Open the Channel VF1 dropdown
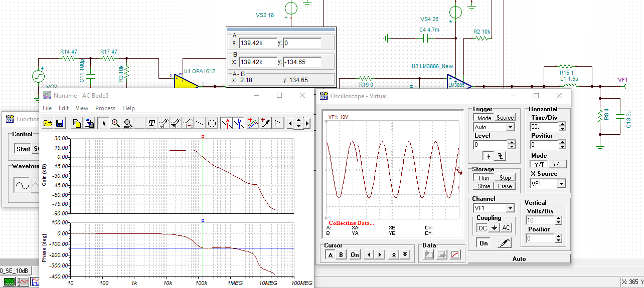644x288 pixels. click(x=511, y=208)
